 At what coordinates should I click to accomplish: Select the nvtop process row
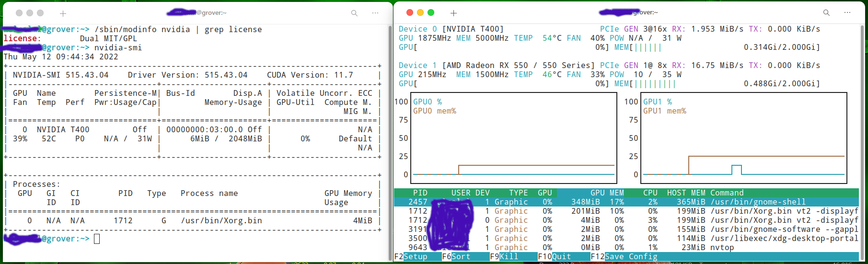pos(626,248)
